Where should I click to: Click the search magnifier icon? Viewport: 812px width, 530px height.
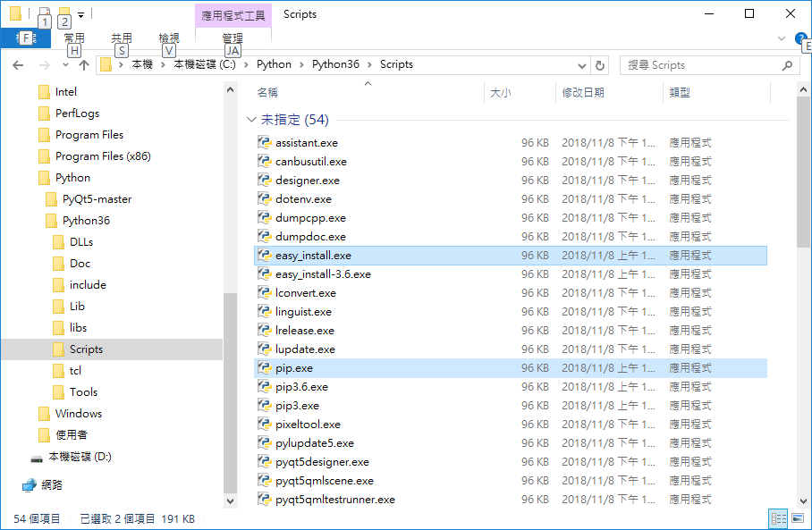[x=787, y=65]
